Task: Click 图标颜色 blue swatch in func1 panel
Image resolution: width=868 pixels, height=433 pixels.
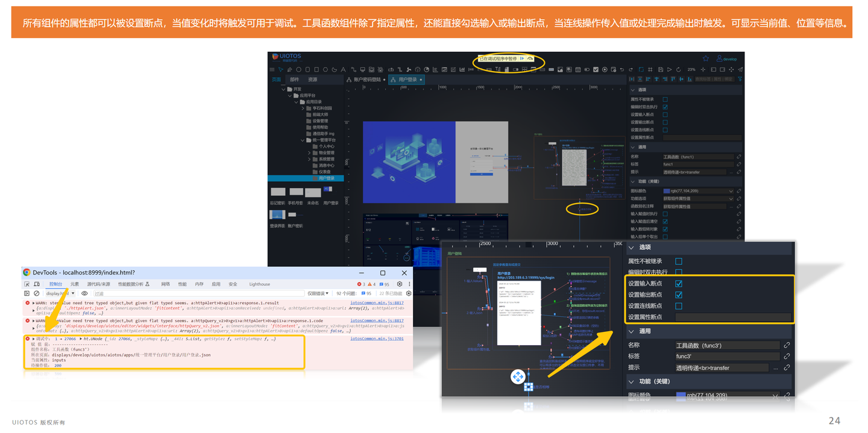Action: 667,191
